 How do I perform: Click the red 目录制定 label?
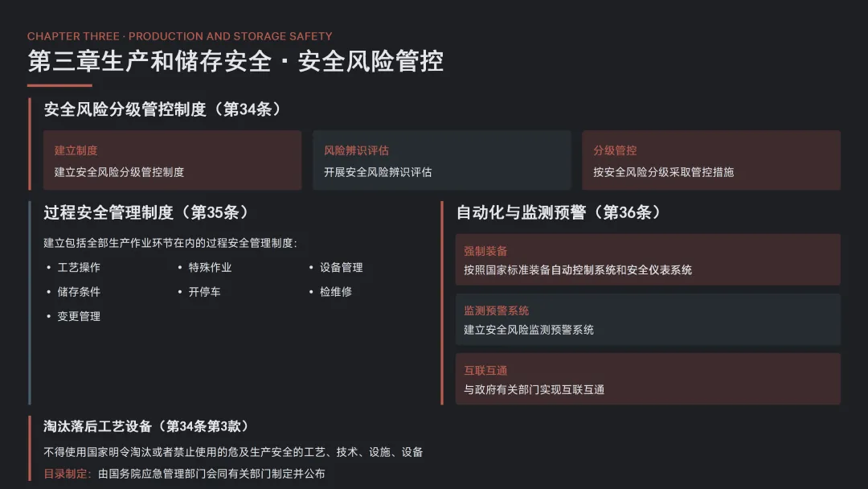pos(68,474)
